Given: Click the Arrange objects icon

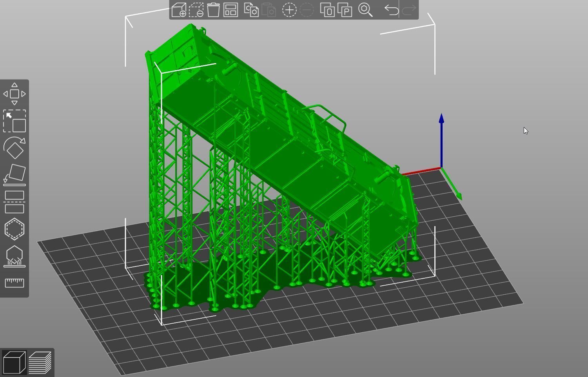Looking at the screenshot, I should click(230, 10).
